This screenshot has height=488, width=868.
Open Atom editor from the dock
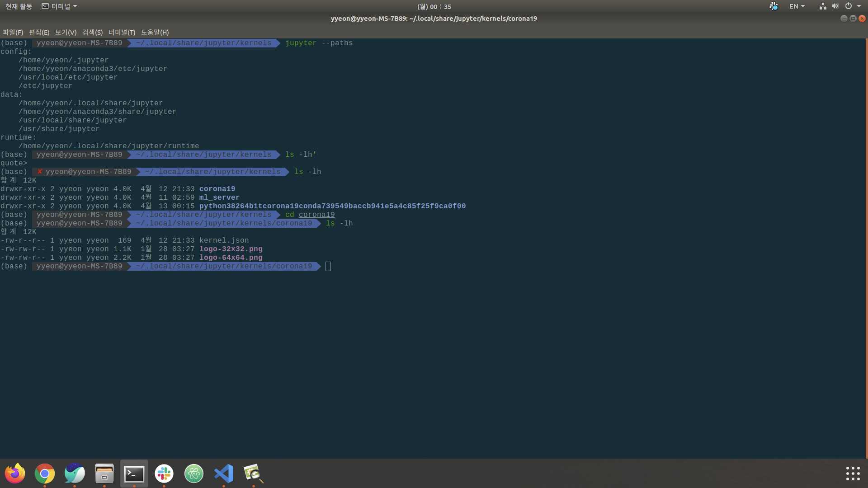[x=194, y=474]
